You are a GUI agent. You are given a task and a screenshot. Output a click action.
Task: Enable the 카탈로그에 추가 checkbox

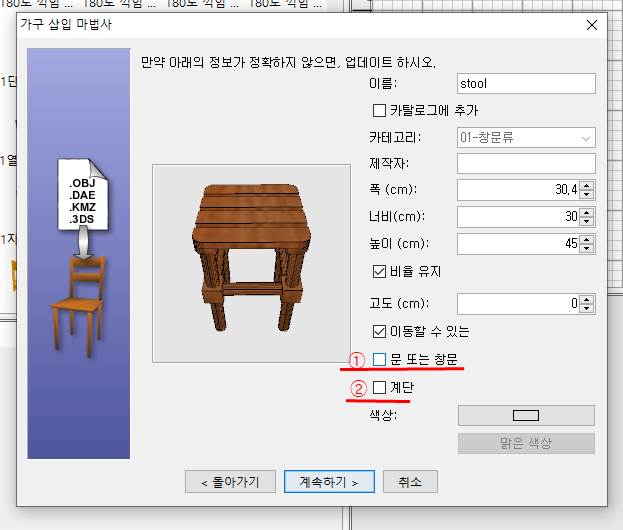point(379,110)
